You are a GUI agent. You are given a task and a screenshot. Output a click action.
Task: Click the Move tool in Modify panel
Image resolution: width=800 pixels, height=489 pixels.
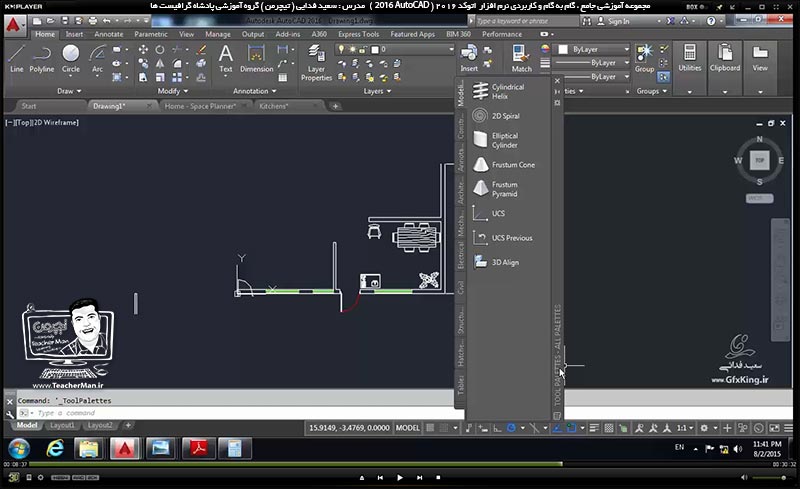click(x=143, y=50)
